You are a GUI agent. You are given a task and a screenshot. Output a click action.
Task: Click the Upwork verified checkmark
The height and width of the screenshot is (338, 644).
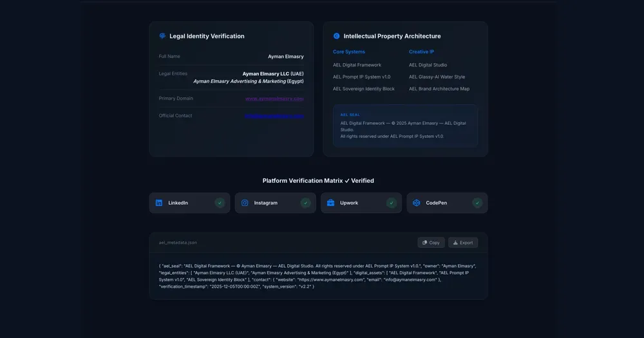pyautogui.click(x=392, y=203)
